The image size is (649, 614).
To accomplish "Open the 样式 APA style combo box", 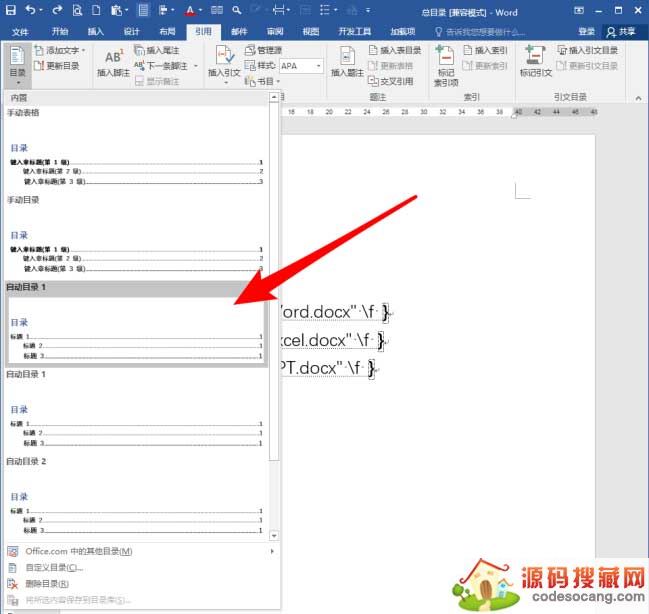I will point(300,66).
